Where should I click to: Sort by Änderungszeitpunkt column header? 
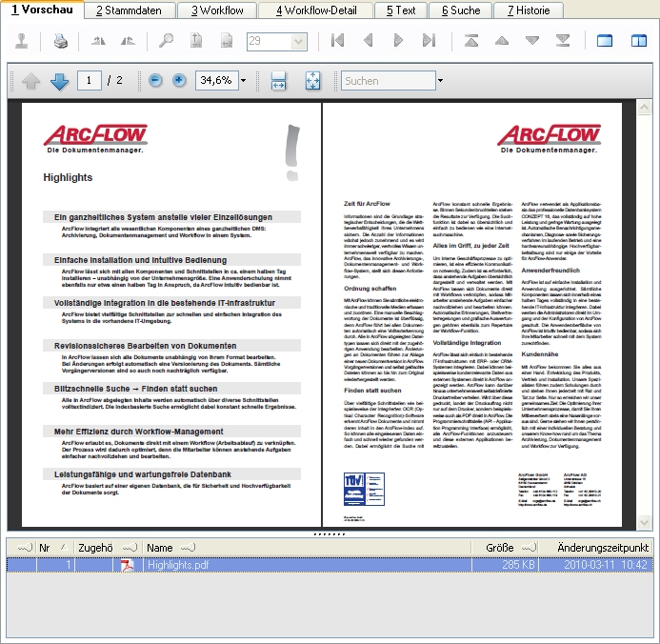click(x=596, y=548)
